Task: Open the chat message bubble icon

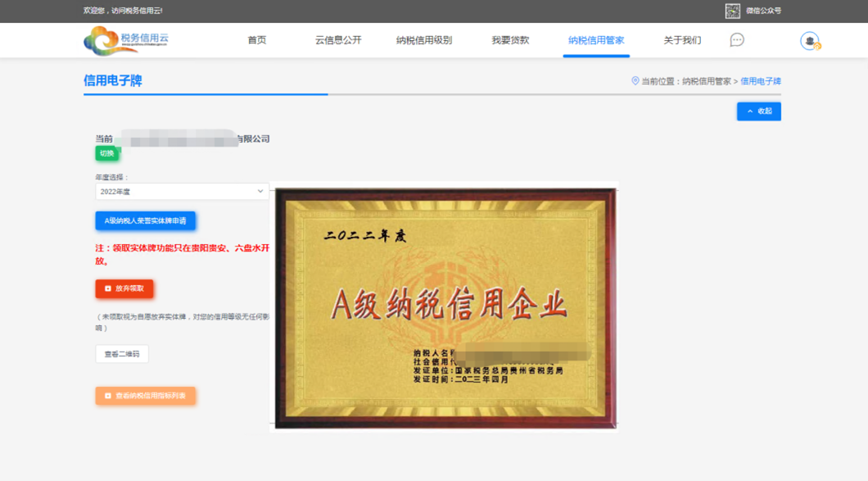Action: (737, 40)
